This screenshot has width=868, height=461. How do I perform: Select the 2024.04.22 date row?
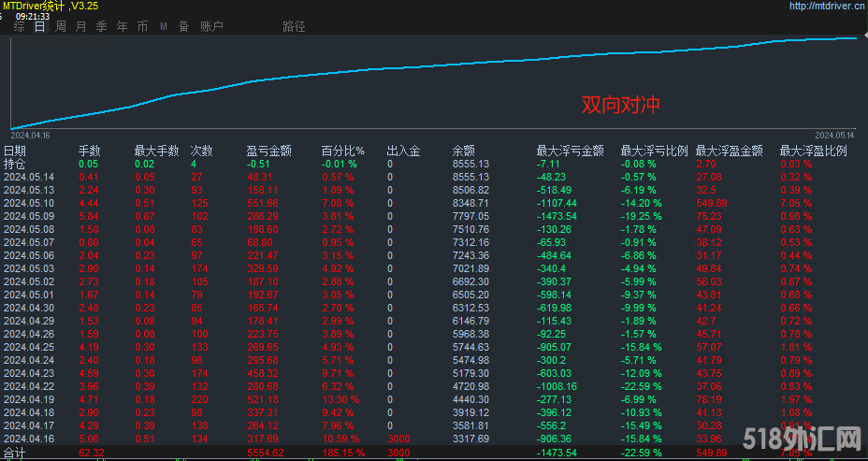pyautogui.click(x=29, y=386)
